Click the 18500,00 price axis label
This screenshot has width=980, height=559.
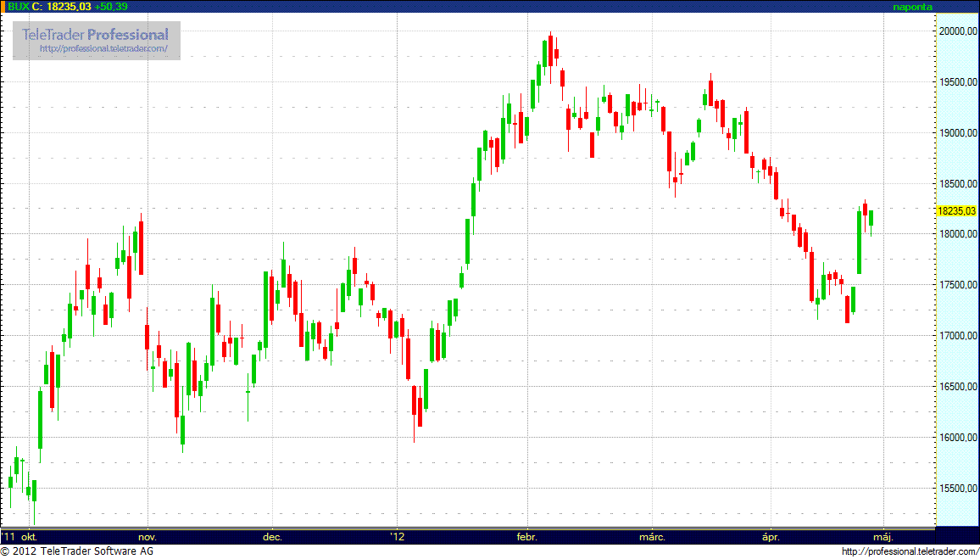957,184
